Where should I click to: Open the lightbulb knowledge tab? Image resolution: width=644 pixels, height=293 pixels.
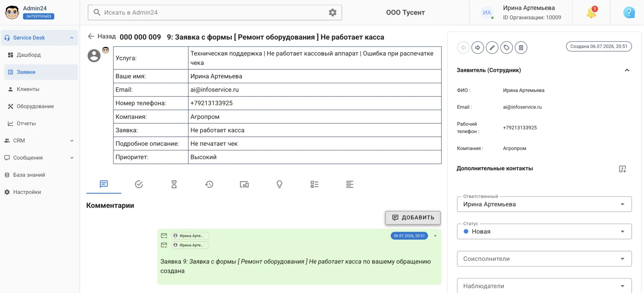tap(279, 184)
